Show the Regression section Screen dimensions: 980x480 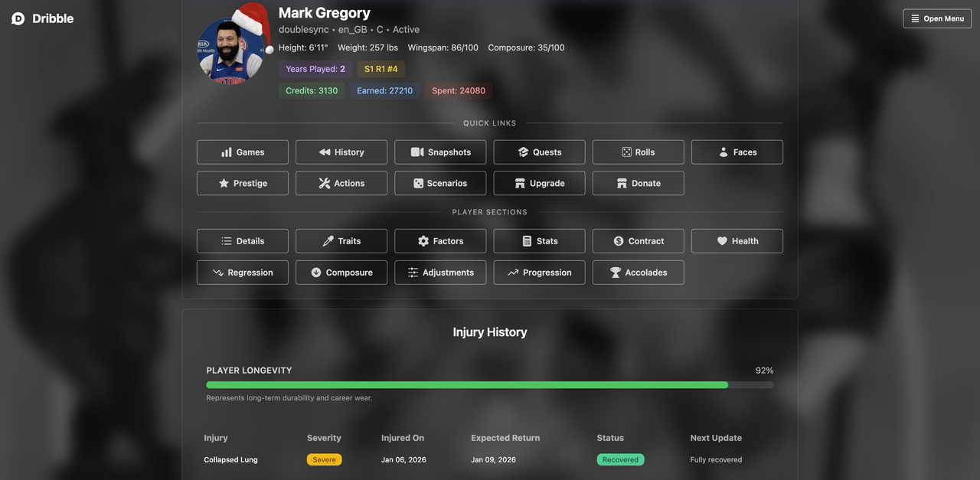243,273
